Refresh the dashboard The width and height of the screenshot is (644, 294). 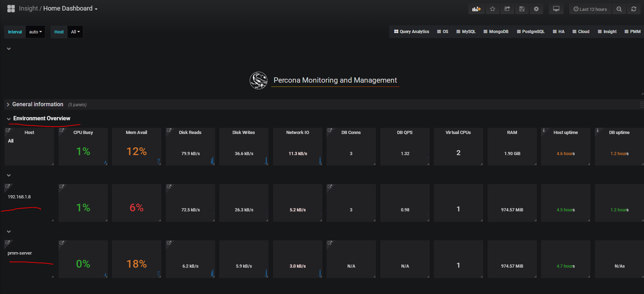[634, 9]
